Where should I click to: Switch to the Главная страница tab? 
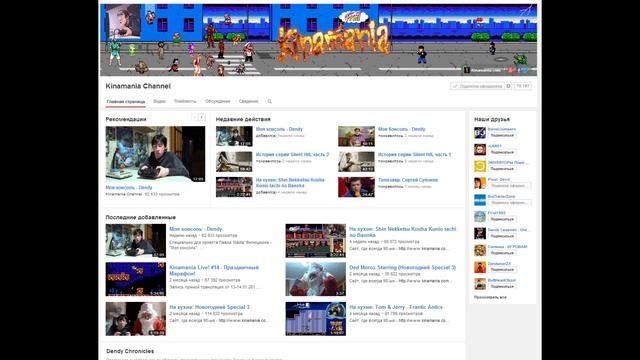(x=126, y=102)
